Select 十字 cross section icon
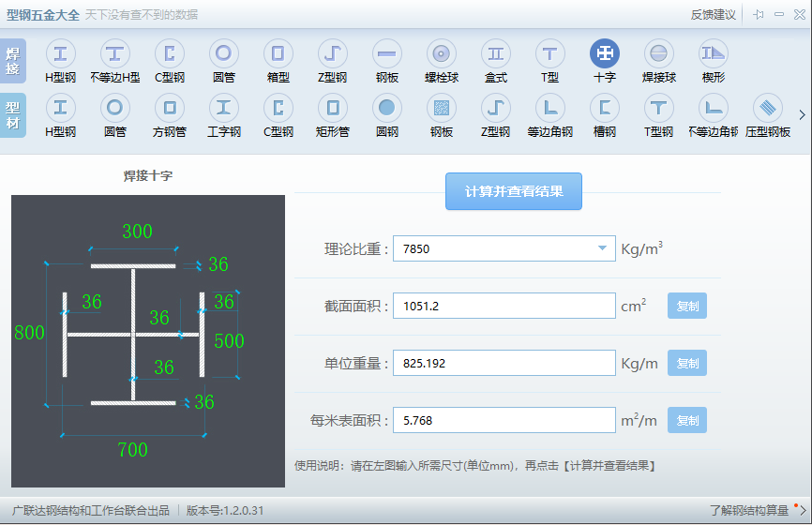This screenshot has width=812, height=525. coord(605,53)
